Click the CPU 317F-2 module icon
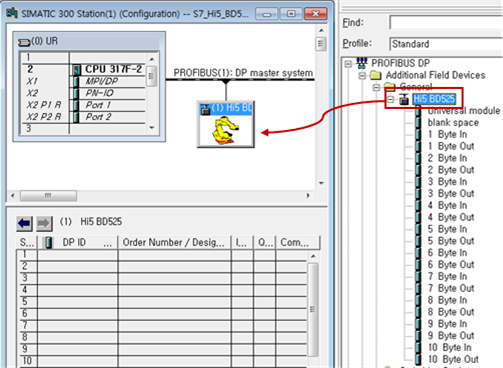Screen dimensions: 503x368 pyautogui.click(x=76, y=69)
